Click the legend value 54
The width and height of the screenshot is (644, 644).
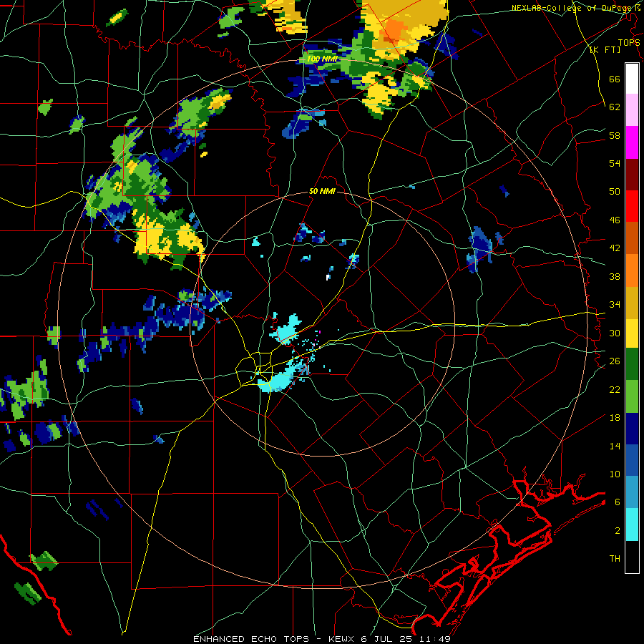coord(615,163)
